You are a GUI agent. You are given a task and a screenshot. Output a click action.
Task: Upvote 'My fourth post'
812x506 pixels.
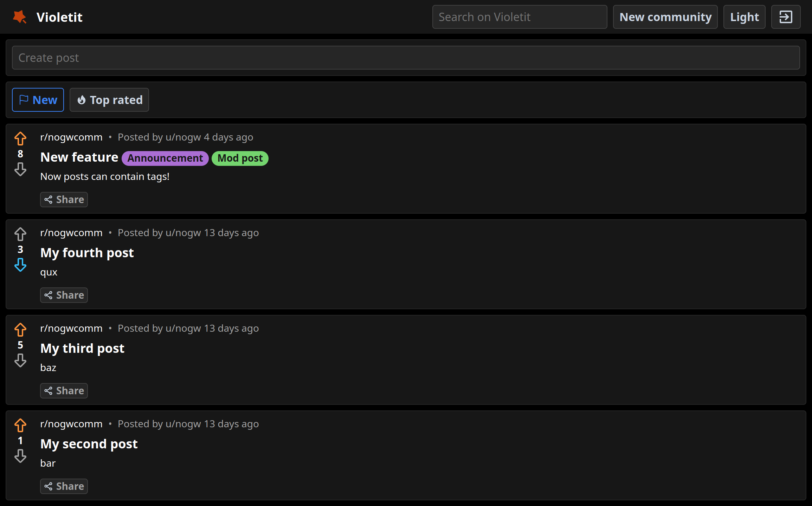[20, 234]
